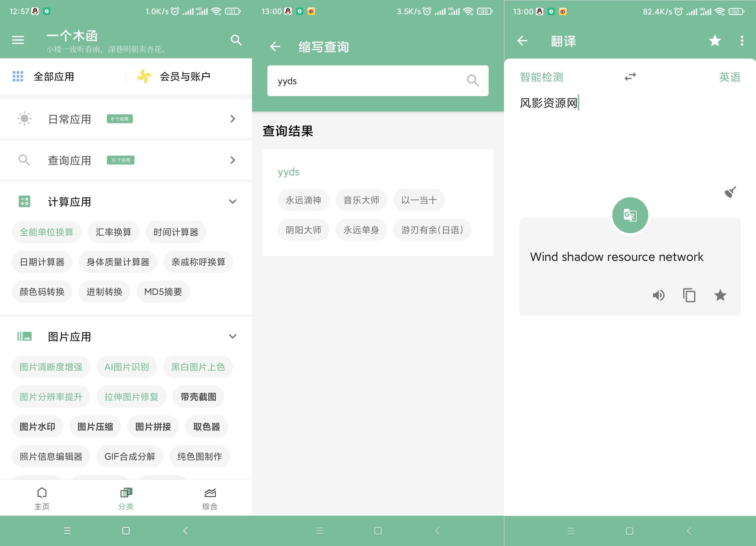Viewport: 756px width, 546px height.
Task: Open 全能单位换算 tool
Action: point(47,232)
